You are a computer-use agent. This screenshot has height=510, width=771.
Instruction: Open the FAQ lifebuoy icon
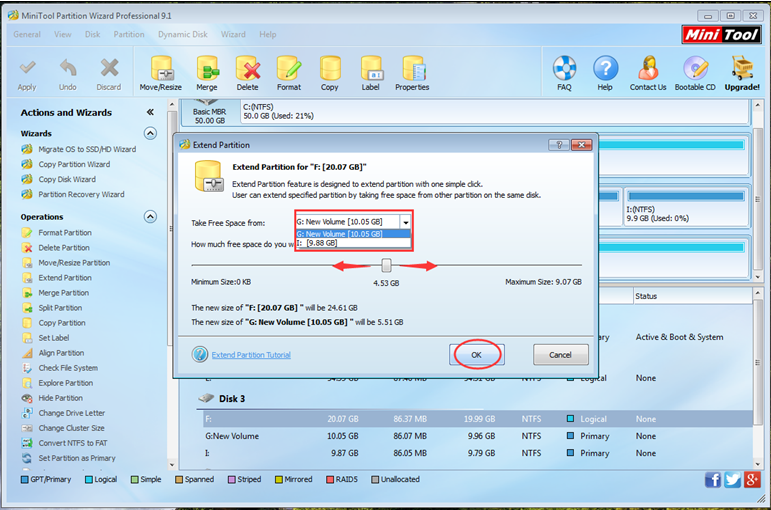click(564, 68)
